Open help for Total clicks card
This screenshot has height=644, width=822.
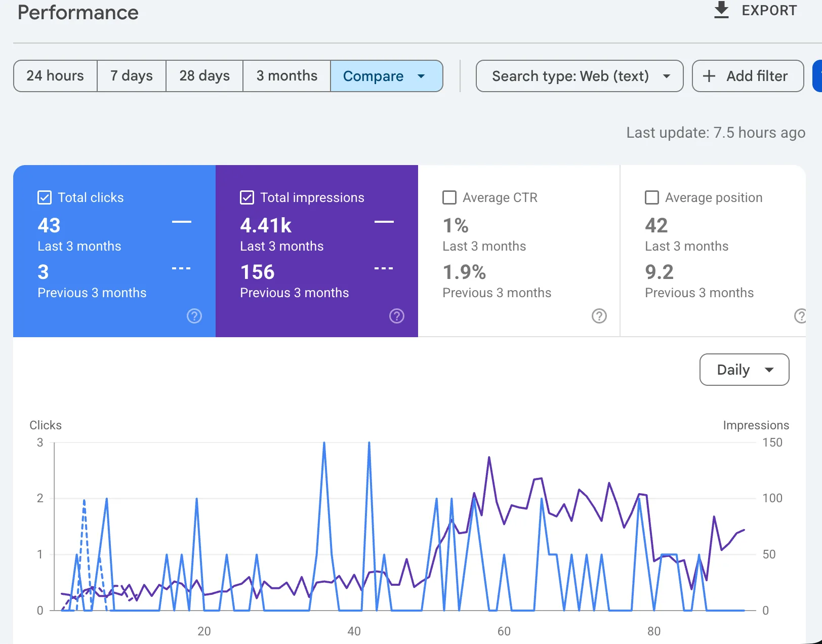[194, 316]
